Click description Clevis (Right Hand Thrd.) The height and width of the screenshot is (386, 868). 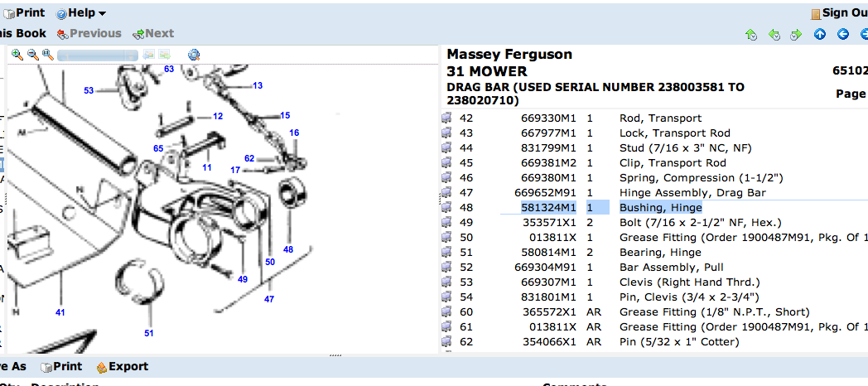click(x=690, y=282)
